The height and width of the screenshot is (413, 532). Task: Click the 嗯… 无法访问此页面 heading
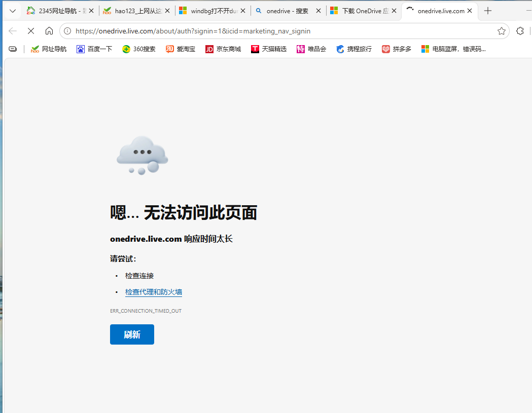click(x=183, y=213)
